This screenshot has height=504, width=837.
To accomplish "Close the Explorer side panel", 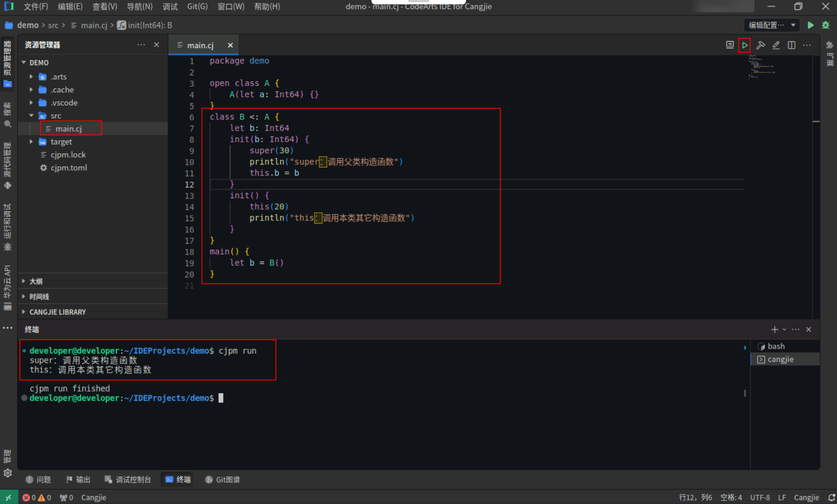I will pos(157,45).
